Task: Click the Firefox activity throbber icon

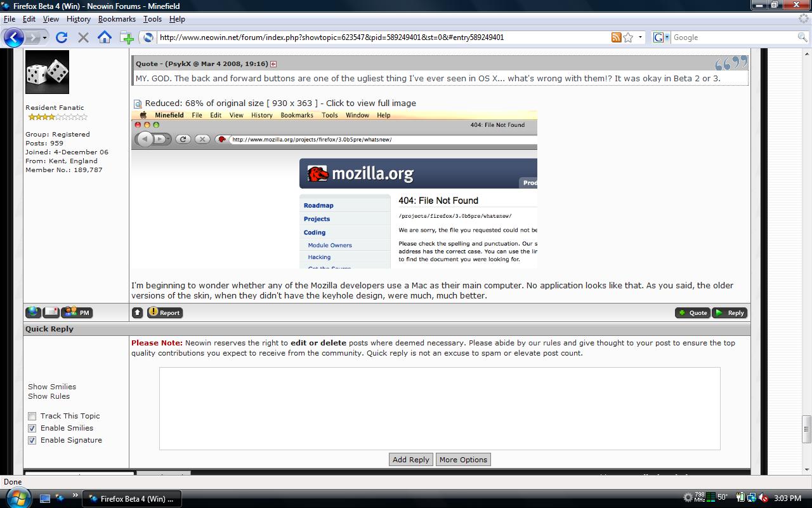Action: coord(804,19)
